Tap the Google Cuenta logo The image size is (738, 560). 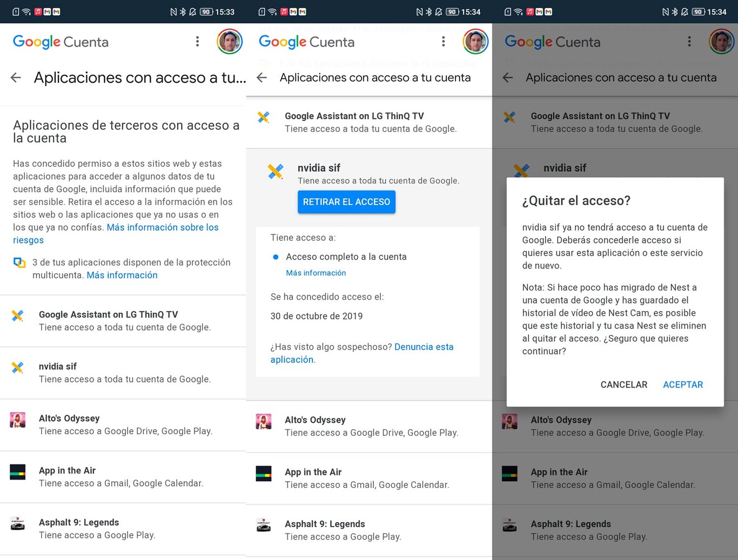point(59,42)
